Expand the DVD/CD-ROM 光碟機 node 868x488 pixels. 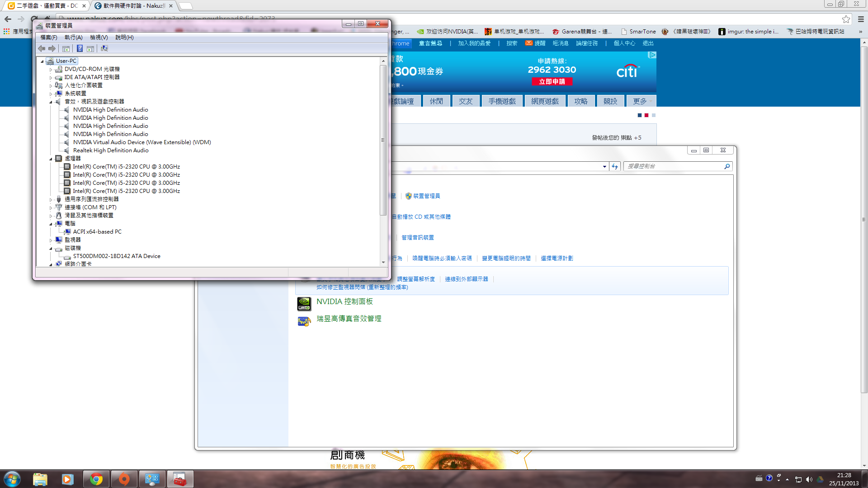coord(51,70)
